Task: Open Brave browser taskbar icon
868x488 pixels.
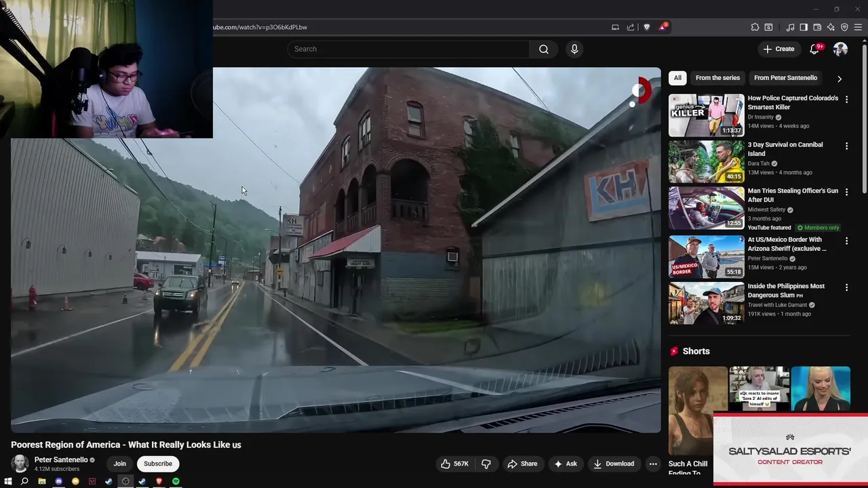Action: [x=159, y=481]
